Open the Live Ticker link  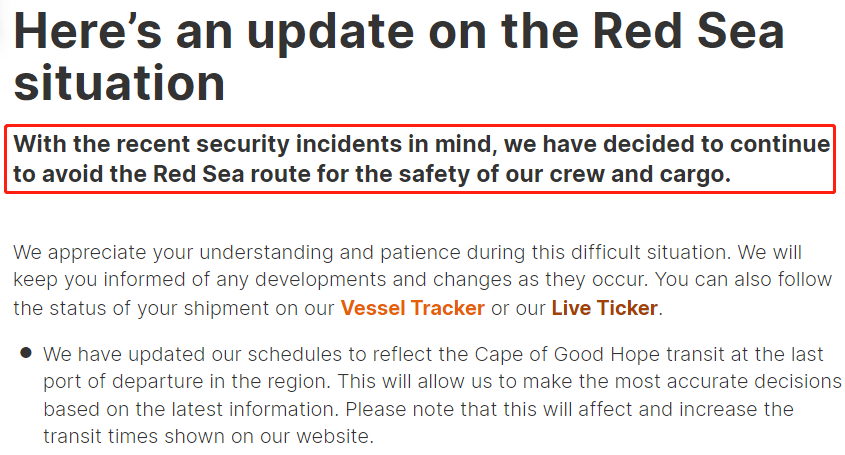(x=604, y=308)
